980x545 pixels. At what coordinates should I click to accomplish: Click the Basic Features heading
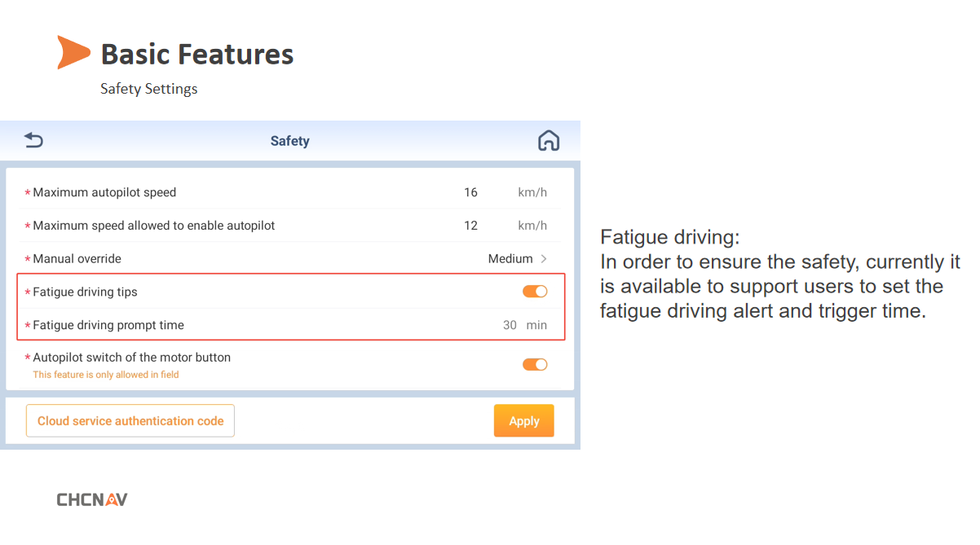[x=197, y=55]
